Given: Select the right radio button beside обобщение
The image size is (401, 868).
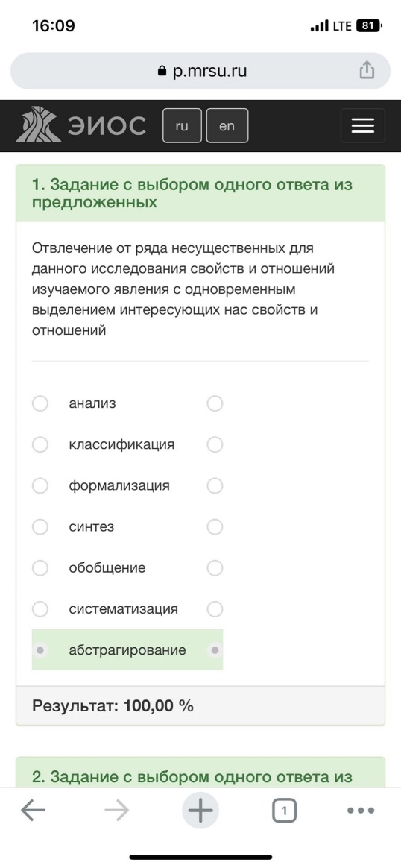Looking at the screenshot, I should (x=215, y=568).
